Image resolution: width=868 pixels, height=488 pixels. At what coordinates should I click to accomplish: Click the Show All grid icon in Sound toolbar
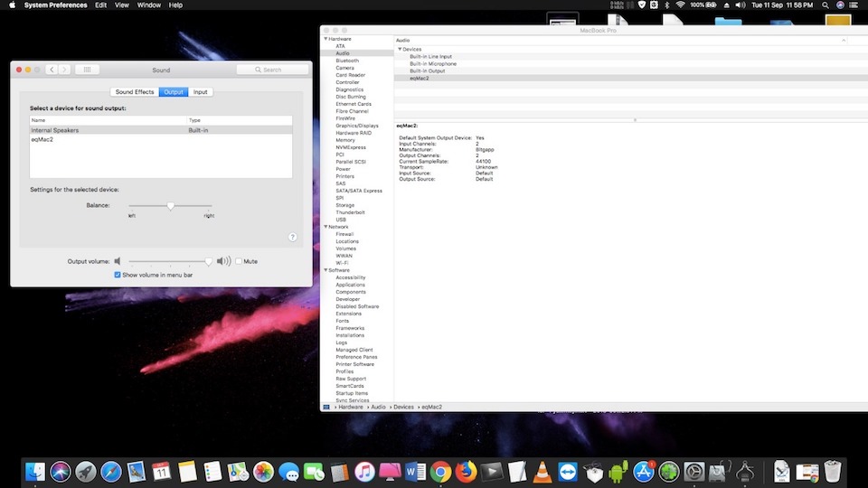87,70
